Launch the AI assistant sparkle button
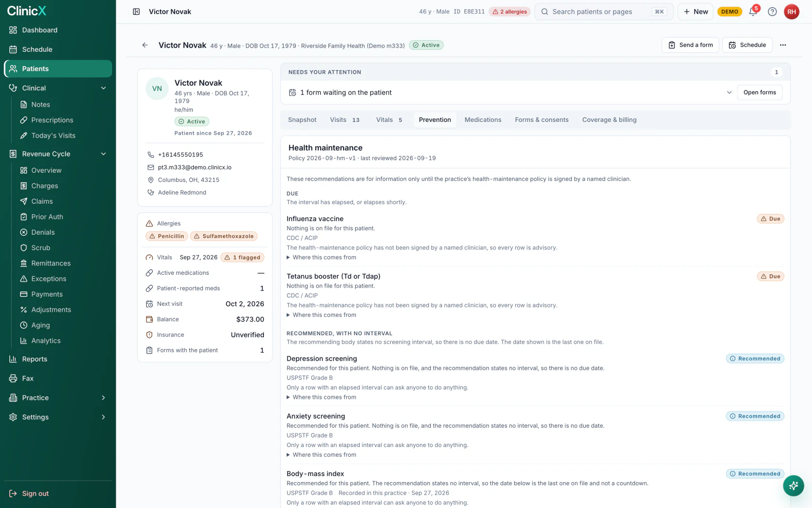 [793, 486]
